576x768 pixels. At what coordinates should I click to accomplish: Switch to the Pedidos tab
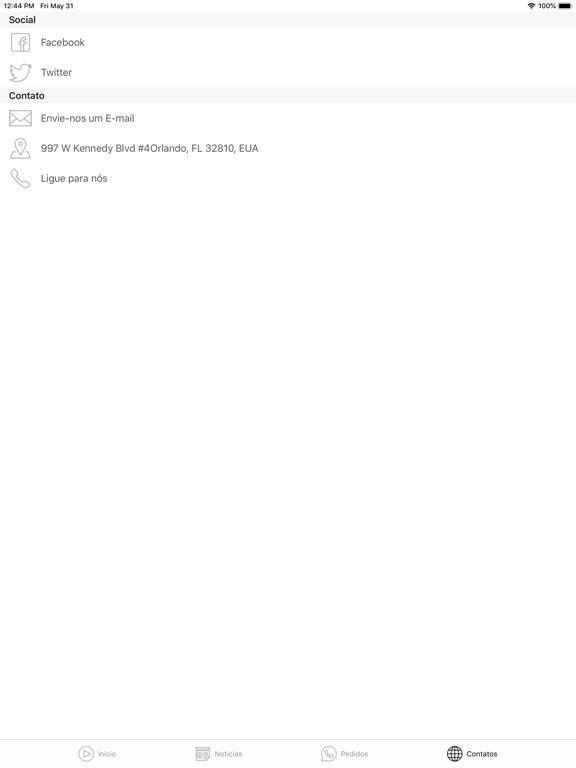[x=344, y=753]
